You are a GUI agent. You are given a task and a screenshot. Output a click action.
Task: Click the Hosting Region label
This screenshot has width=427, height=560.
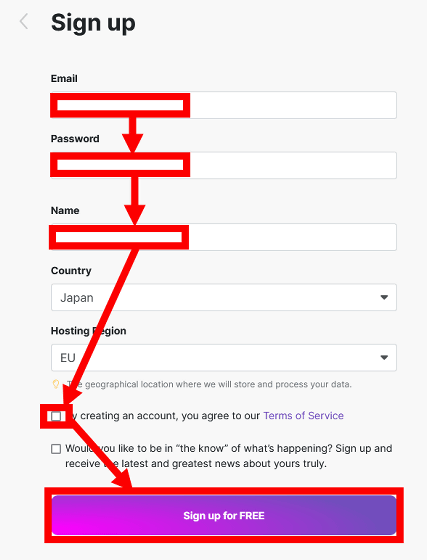[x=89, y=331]
